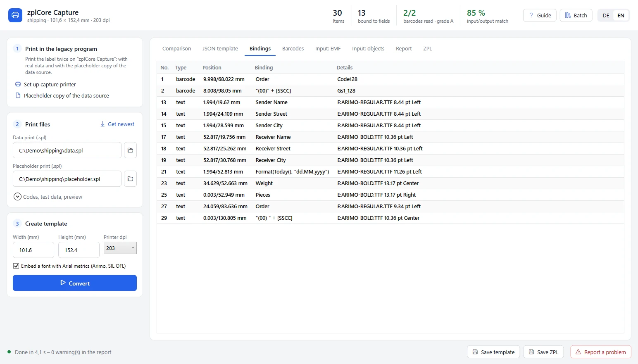Switch language to EN
Screen dimensions: 638x364
coord(621,15)
